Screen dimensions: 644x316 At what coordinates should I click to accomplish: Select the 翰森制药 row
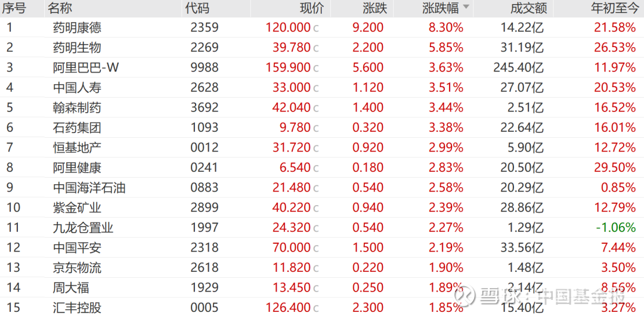point(77,108)
